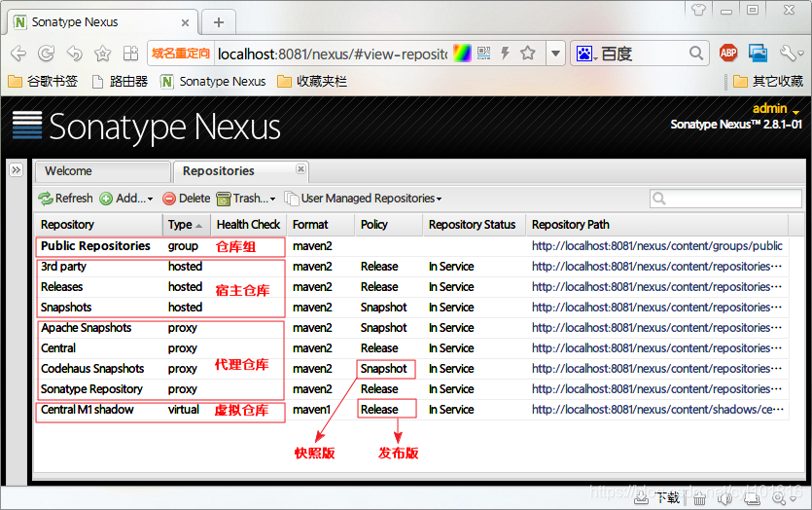Open the ABP Adblock Plus extension icon
The height and width of the screenshot is (510, 812).
(x=728, y=53)
